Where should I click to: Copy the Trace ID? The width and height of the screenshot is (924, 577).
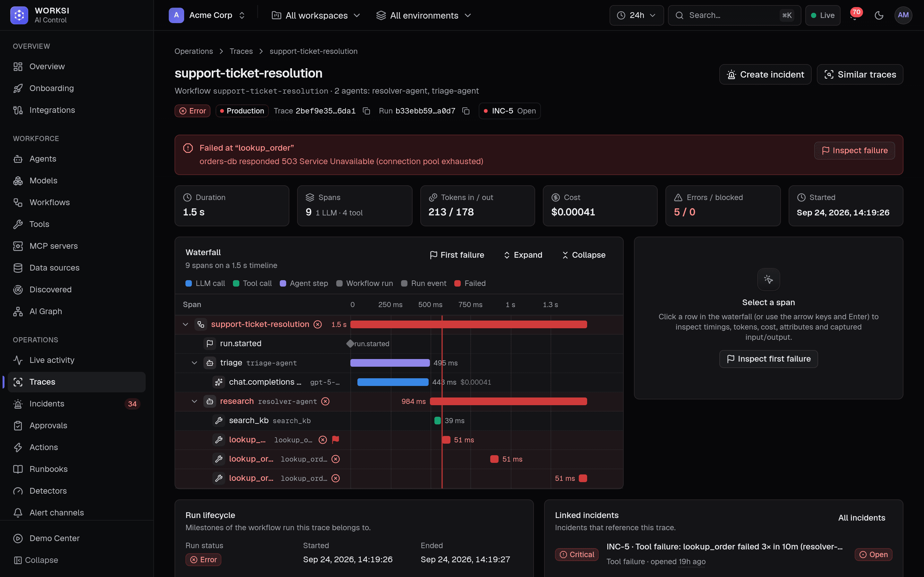coord(366,111)
